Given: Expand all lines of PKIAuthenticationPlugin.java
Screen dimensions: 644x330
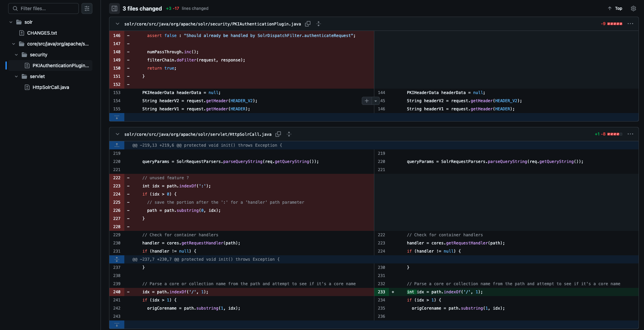Looking at the screenshot, I should [x=319, y=24].
